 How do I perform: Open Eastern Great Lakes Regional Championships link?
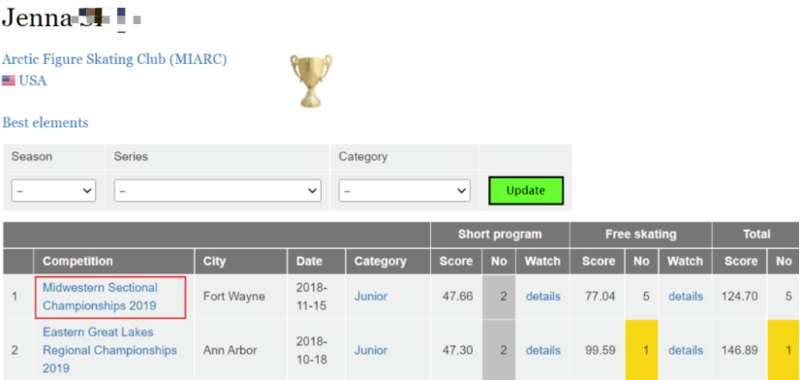click(110, 350)
